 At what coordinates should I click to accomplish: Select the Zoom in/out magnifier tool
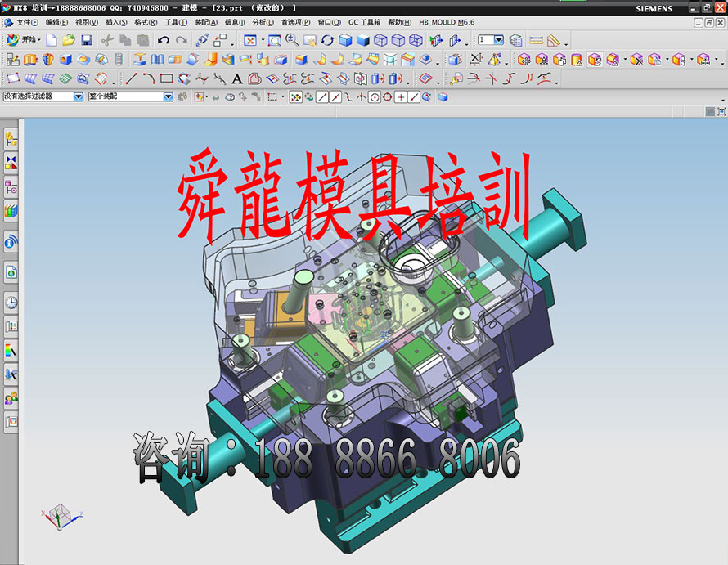[292, 40]
